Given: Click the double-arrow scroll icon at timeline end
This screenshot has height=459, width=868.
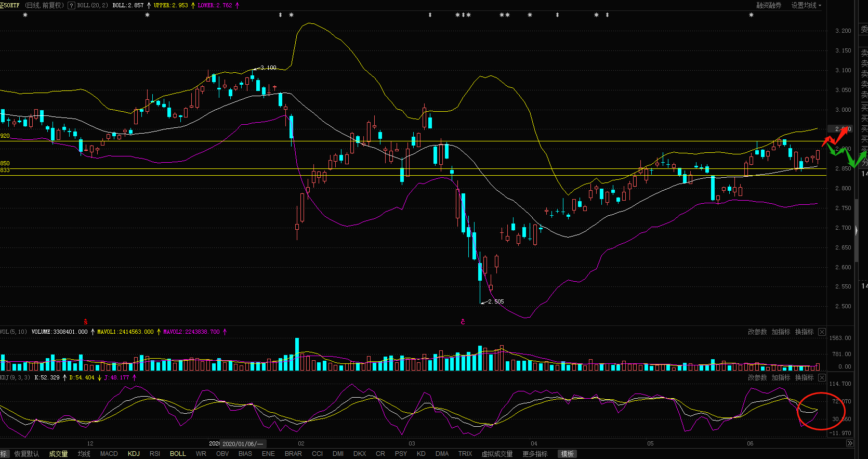Looking at the screenshot, I should click(x=849, y=443).
